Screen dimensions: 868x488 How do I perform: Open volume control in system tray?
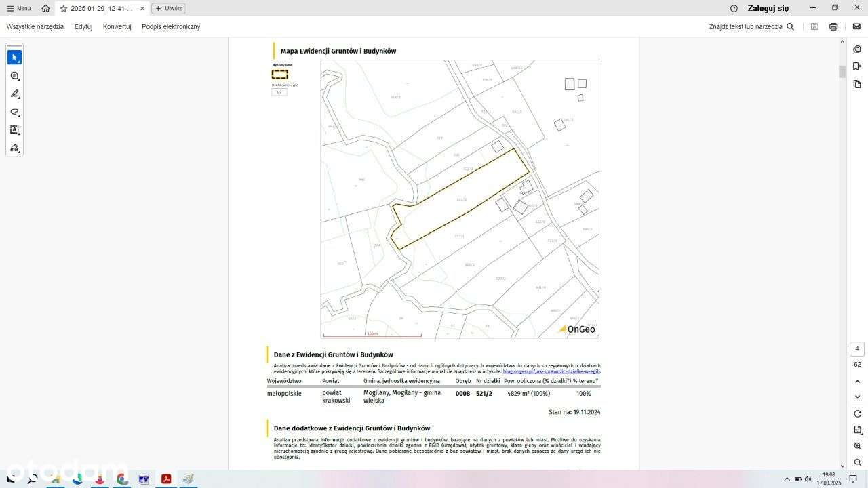coord(808,479)
